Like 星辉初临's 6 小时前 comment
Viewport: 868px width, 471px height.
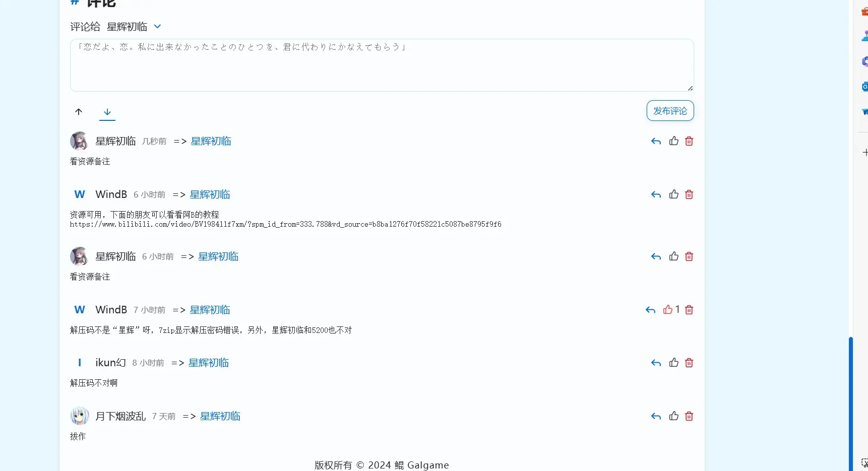click(x=674, y=256)
